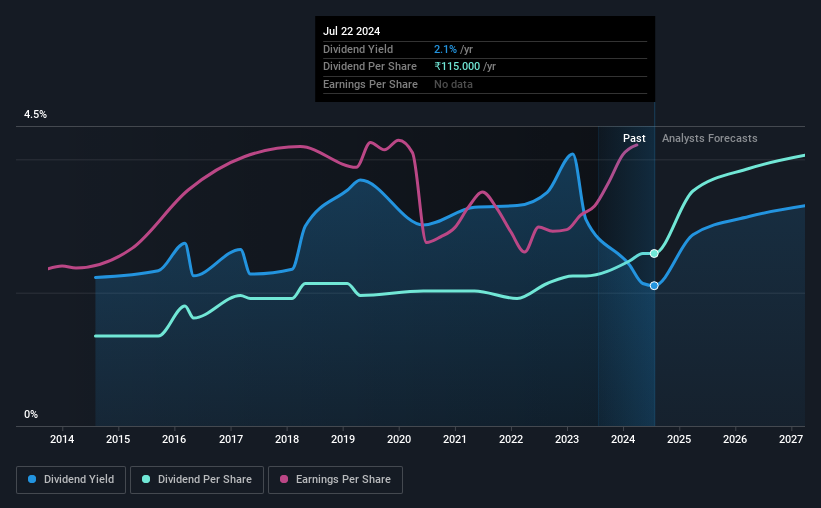Click the Dividend Per Share row label in tooltip
Image resolution: width=821 pixels, height=508 pixels.
click(x=370, y=67)
